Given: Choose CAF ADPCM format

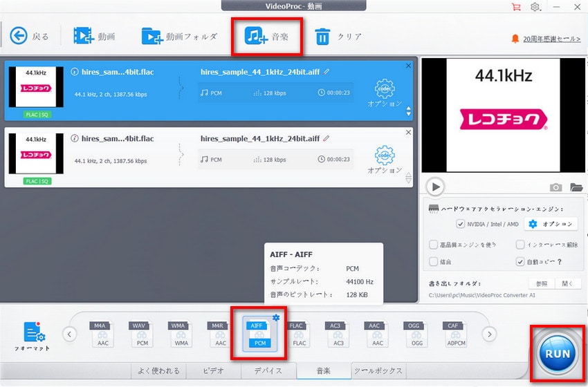Looking at the screenshot, I should point(456,334).
